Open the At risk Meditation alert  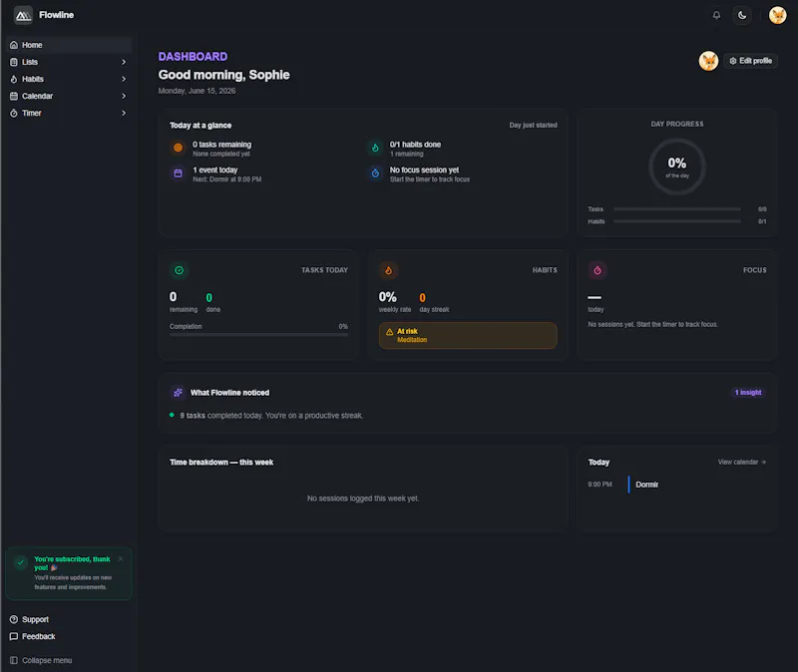[x=468, y=335]
